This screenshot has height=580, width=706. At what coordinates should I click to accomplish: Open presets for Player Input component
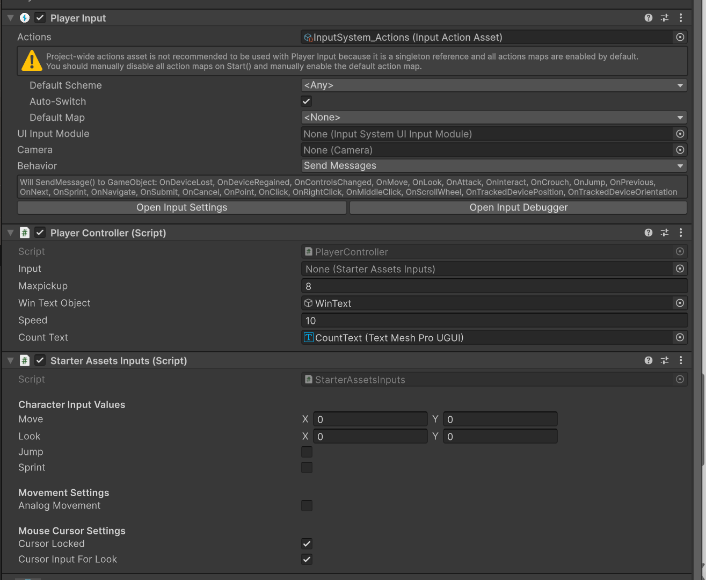coord(665,18)
